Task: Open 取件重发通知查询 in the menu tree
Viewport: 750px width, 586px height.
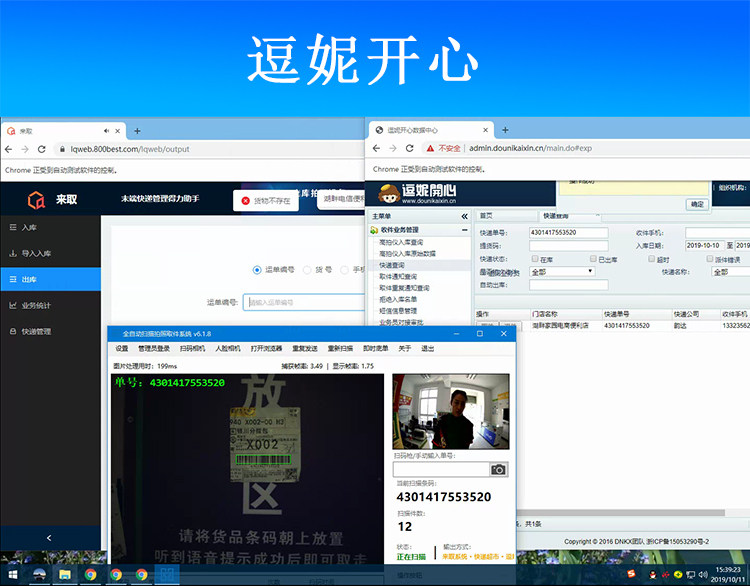Action: pyautogui.click(x=404, y=288)
